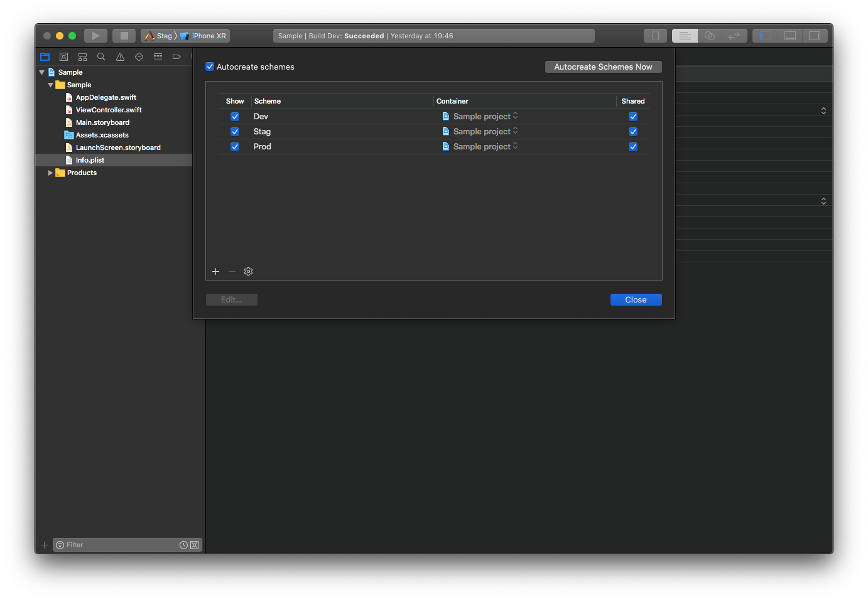Show the Source Control navigator
Viewport: 868px width, 600px height.
[63, 57]
